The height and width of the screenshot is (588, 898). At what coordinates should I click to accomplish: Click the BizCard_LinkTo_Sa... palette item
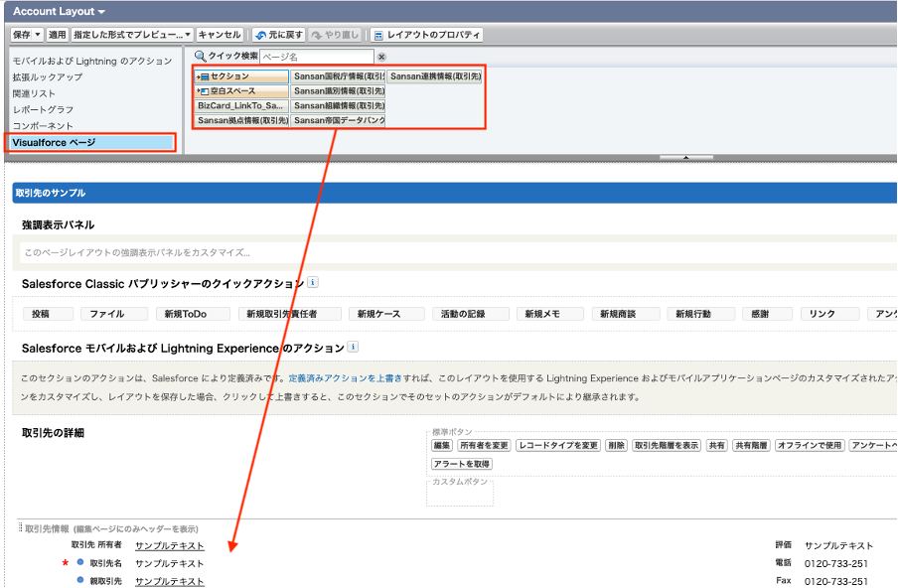pos(241,106)
